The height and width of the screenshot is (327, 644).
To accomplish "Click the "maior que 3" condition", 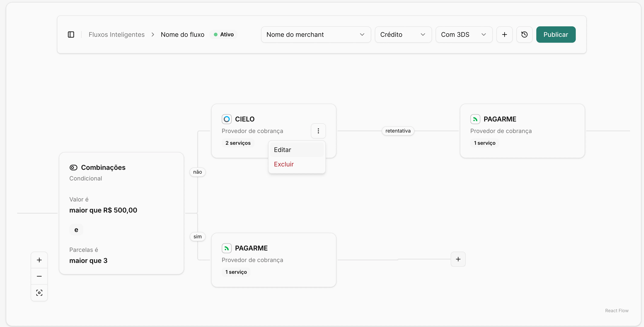I will (x=88, y=261).
